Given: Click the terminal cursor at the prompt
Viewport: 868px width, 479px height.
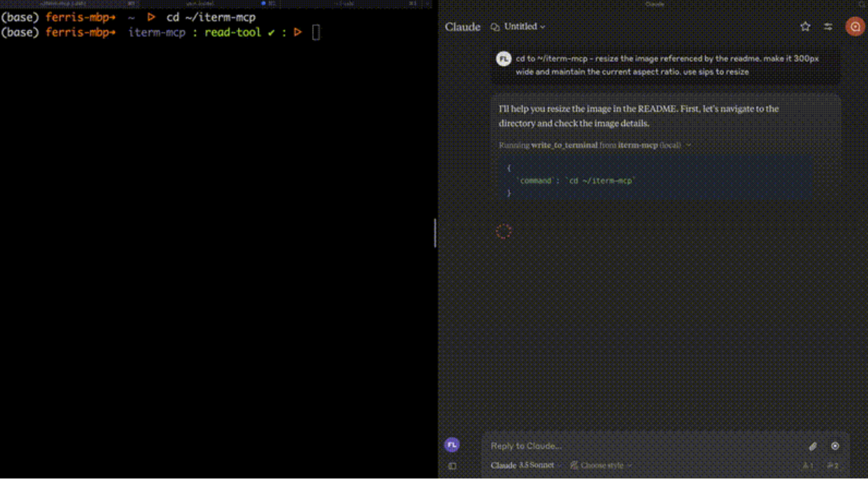Looking at the screenshot, I should click(316, 33).
